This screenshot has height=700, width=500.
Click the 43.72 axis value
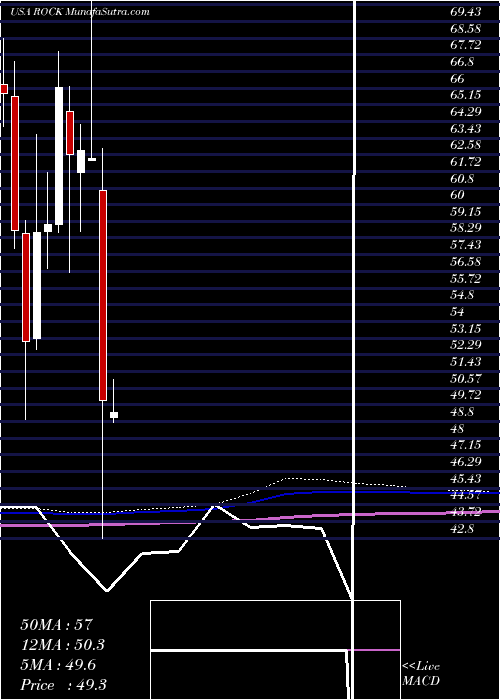tap(466, 512)
